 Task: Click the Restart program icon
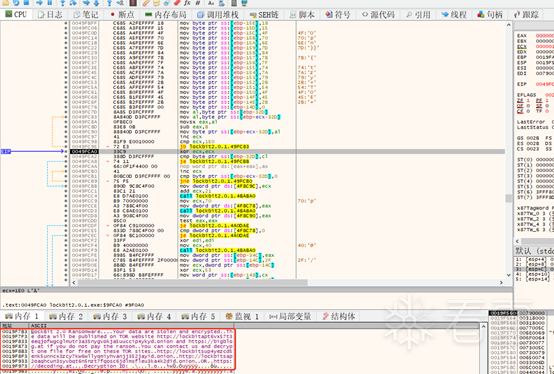coord(16,3)
